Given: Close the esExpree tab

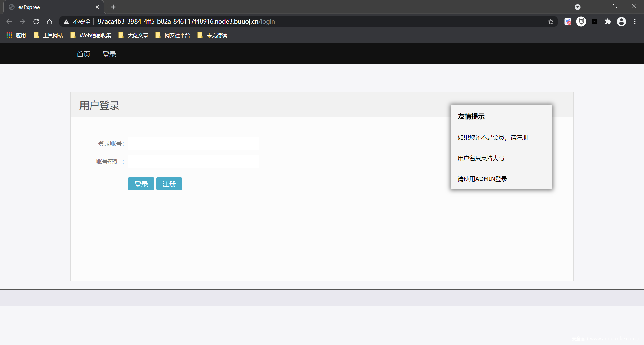Looking at the screenshot, I should (97, 7).
